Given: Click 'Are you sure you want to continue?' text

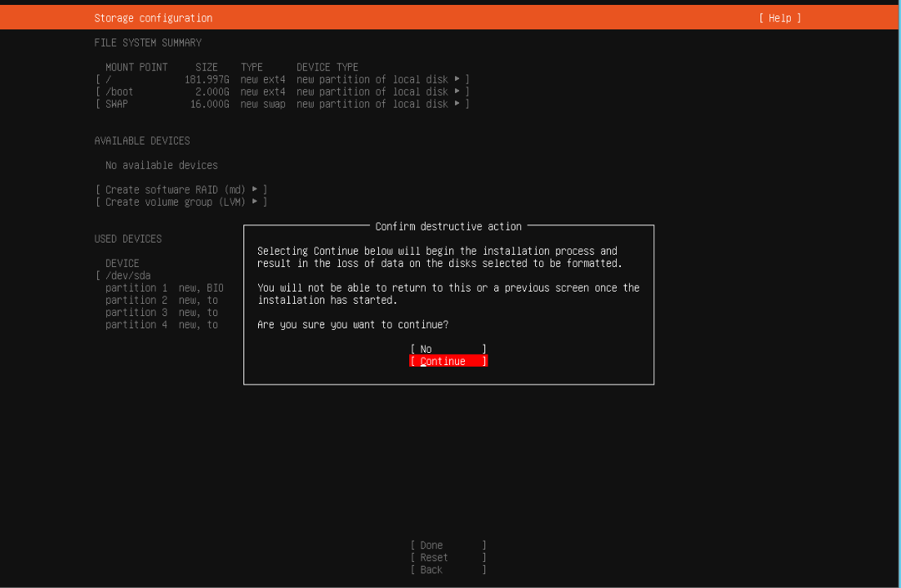Looking at the screenshot, I should 353,325.
